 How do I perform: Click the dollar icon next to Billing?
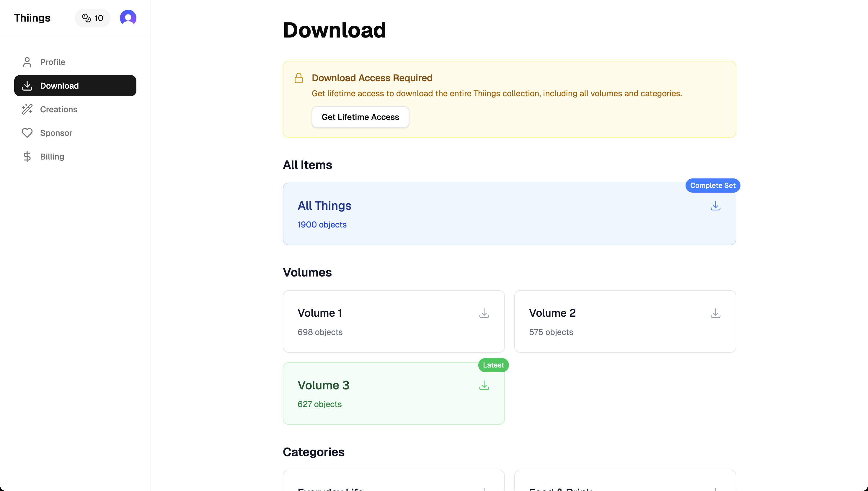pyautogui.click(x=27, y=157)
